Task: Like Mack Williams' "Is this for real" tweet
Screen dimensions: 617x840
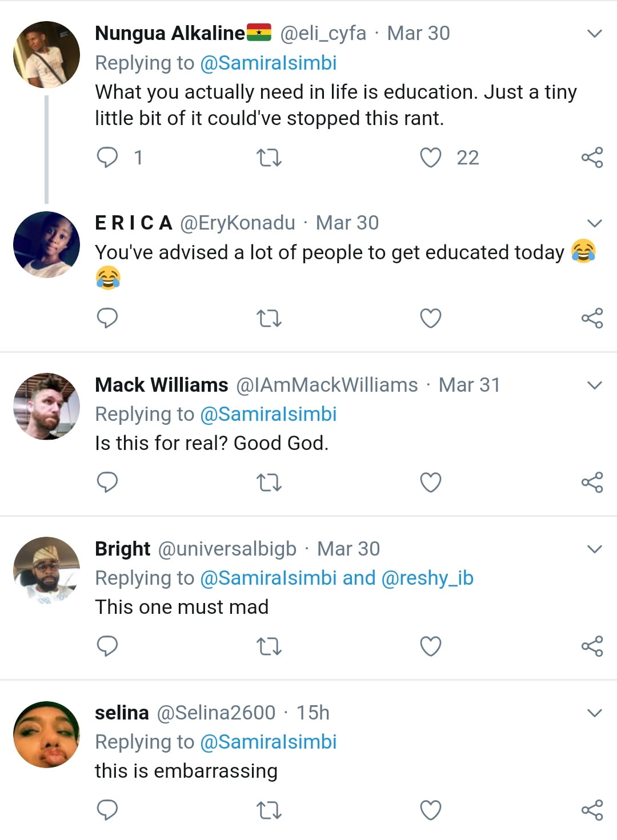Action: (431, 483)
